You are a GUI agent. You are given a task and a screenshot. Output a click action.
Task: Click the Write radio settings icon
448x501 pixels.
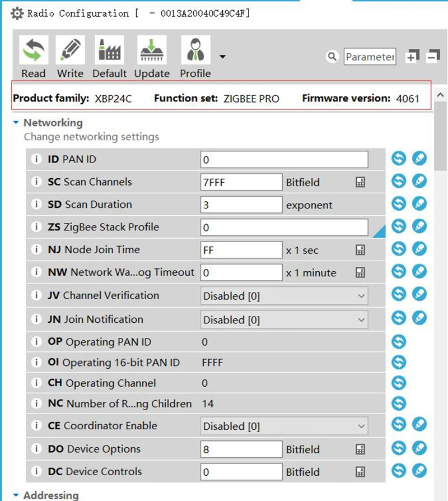(70, 50)
